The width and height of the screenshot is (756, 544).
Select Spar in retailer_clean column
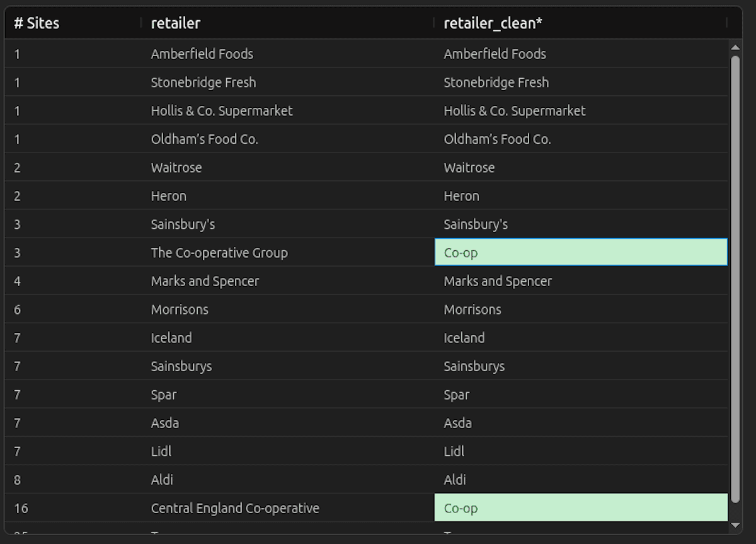pos(457,394)
